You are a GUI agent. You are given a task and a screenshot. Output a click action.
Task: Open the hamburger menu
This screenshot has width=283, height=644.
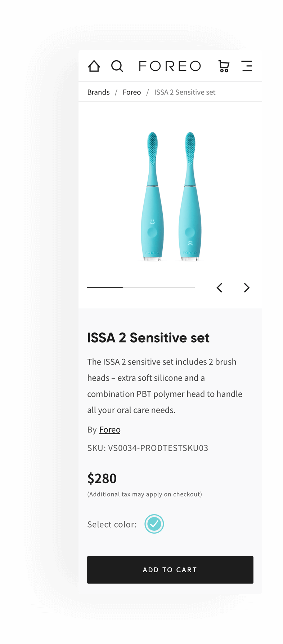pos(247,66)
